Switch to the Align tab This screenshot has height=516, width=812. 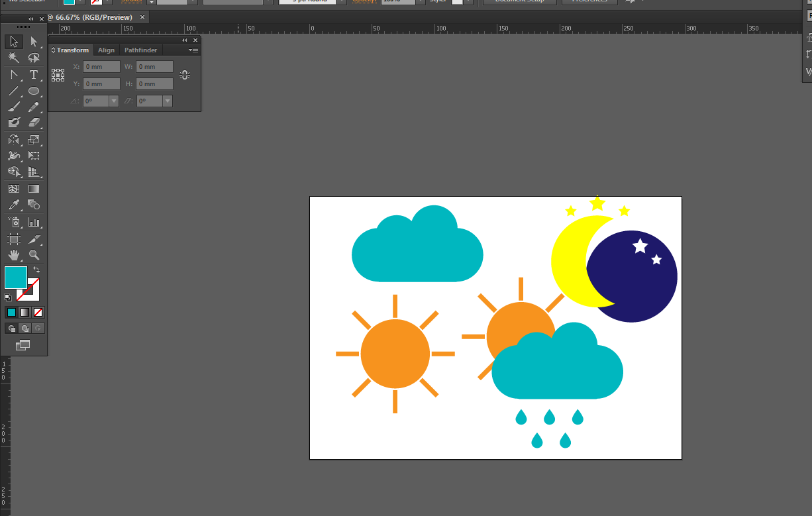coord(106,50)
